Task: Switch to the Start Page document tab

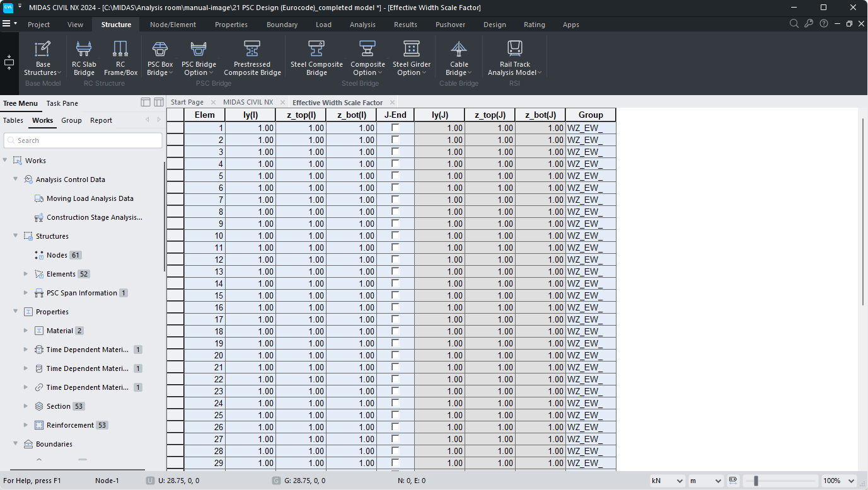Action: click(187, 102)
